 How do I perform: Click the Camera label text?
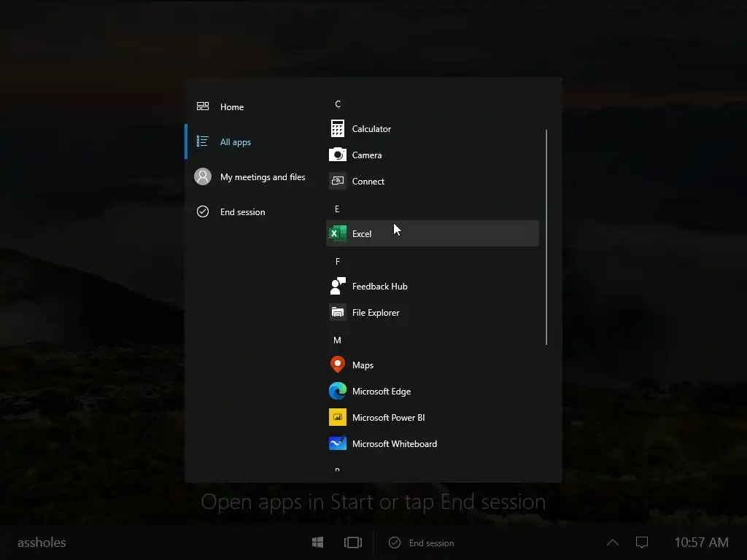[367, 155]
